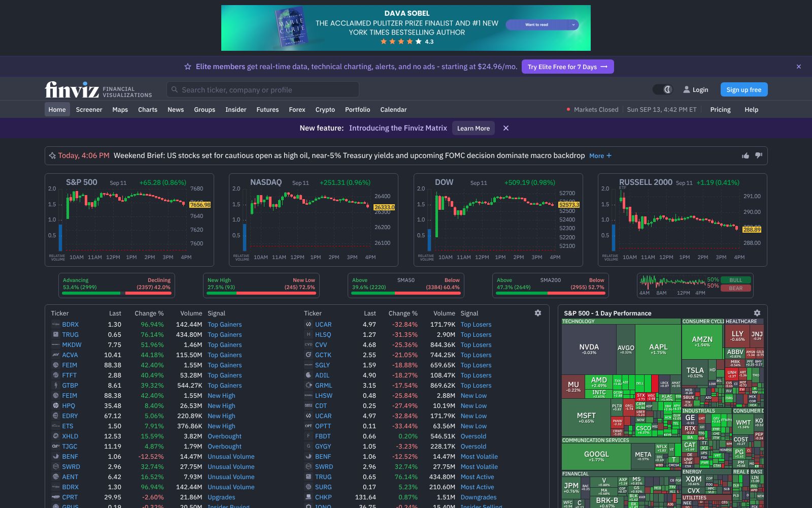The width and height of the screenshot is (812, 508).
Task: Click the Unusual Volume signal for BENF
Action: pos(231,456)
